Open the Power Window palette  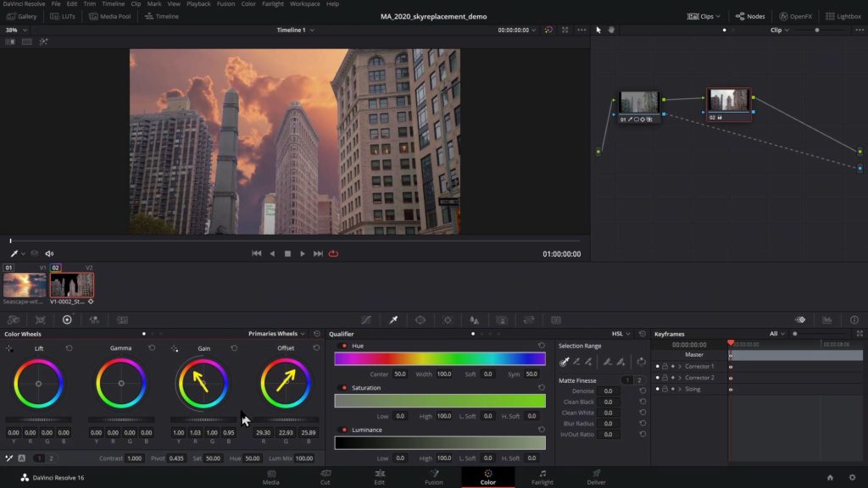coord(420,320)
